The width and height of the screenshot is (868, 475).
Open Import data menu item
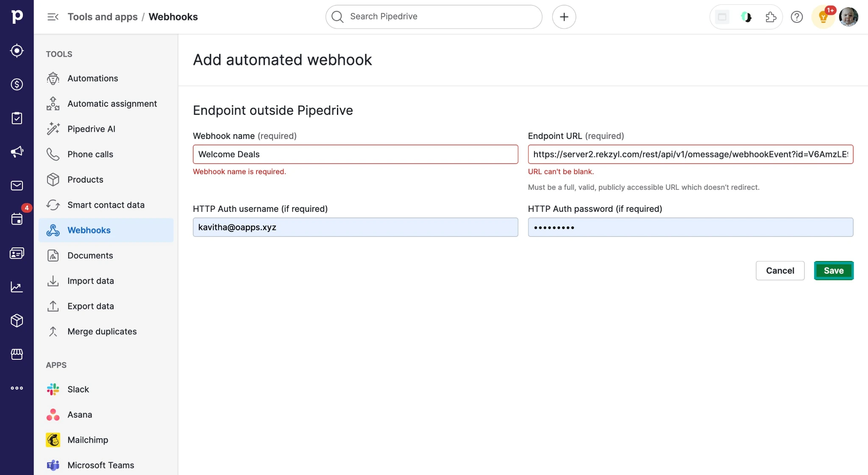coord(106,281)
